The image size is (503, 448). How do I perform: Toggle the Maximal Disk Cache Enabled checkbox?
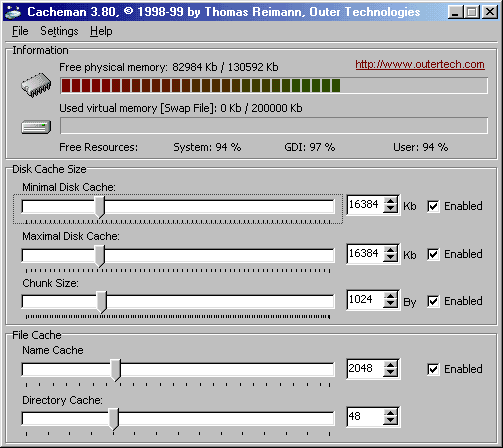pyautogui.click(x=433, y=254)
